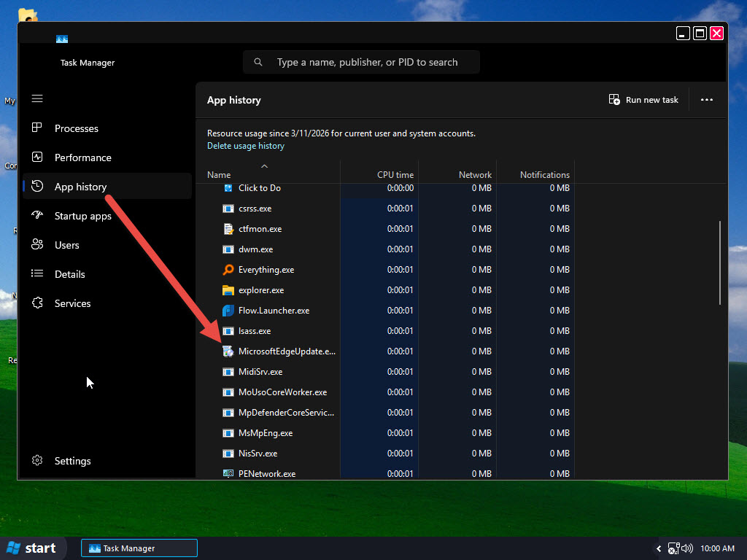747x560 pixels.
Task: Click the app list vertical scrollbar
Action: [x=720, y=262]
